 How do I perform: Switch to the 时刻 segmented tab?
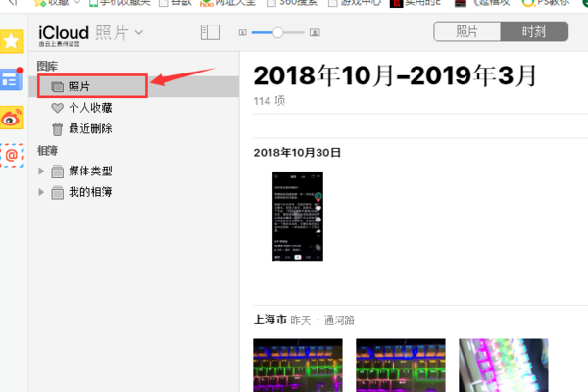(534, 31)
